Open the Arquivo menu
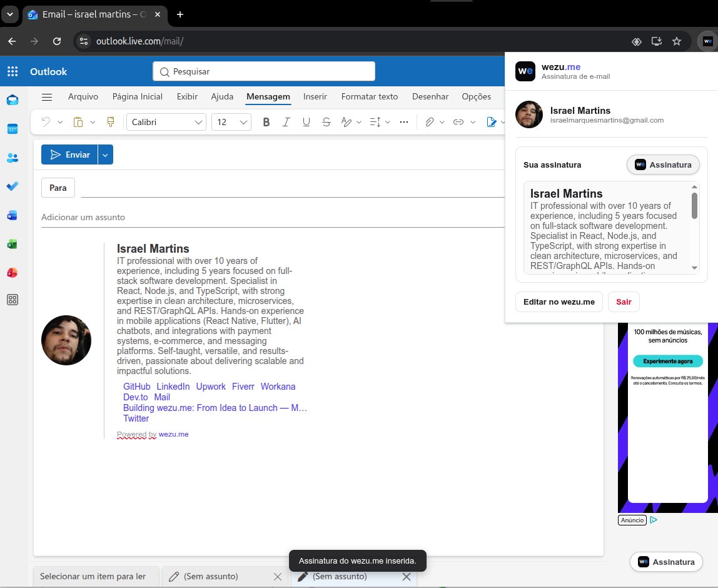The height and width of the screenshot is (588, 718). point(83,96)
